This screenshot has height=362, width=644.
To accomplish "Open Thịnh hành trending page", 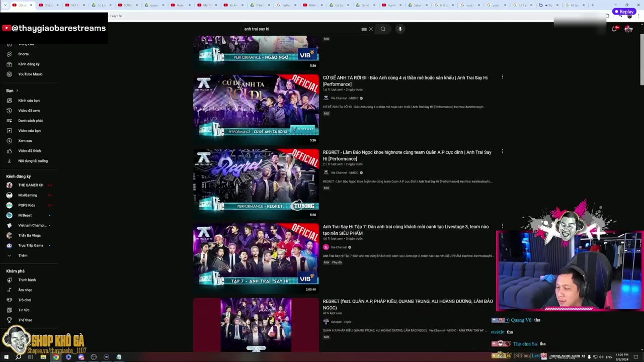I will [27, 280].
